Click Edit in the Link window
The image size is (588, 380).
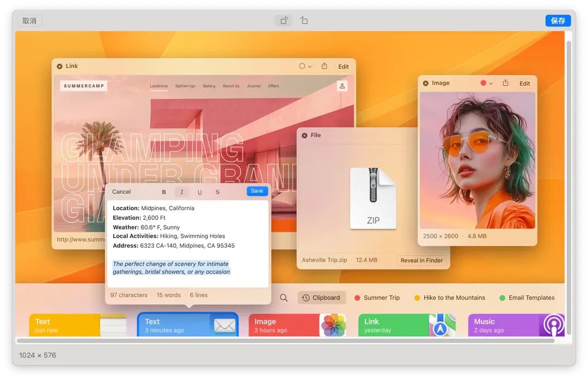pyautogui.click(x=343, y=66)
